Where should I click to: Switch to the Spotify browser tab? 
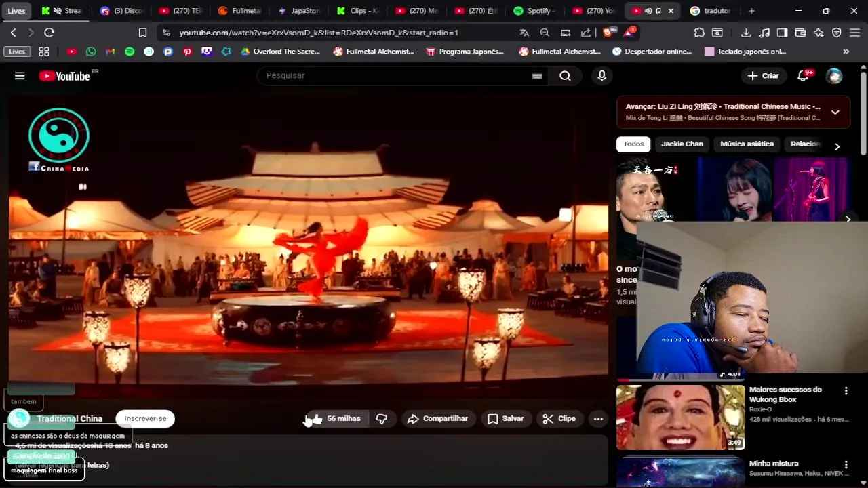[535, 11]
